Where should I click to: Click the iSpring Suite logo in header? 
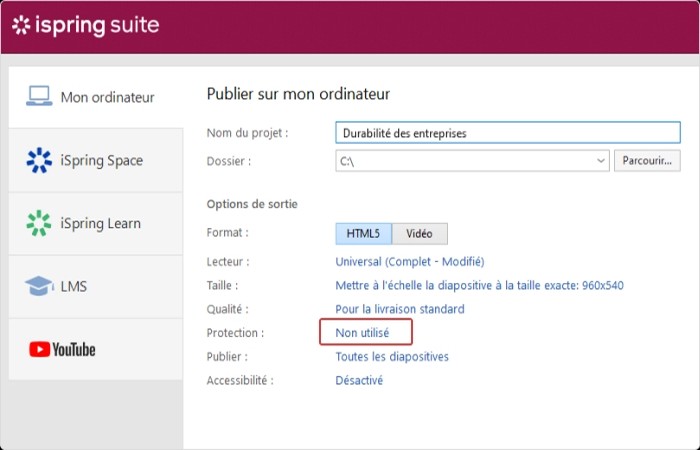85,25
